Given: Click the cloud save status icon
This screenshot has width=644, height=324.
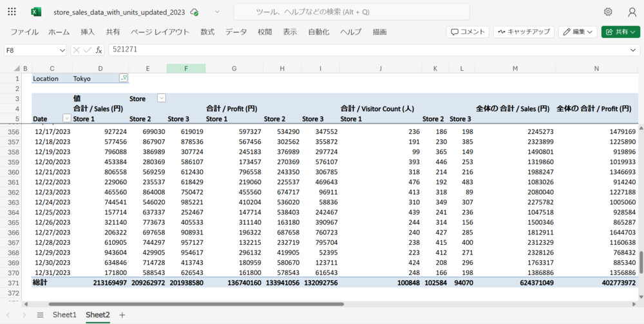Looking at the screenshot, I should pyautogui.click(x=194, y=12).
